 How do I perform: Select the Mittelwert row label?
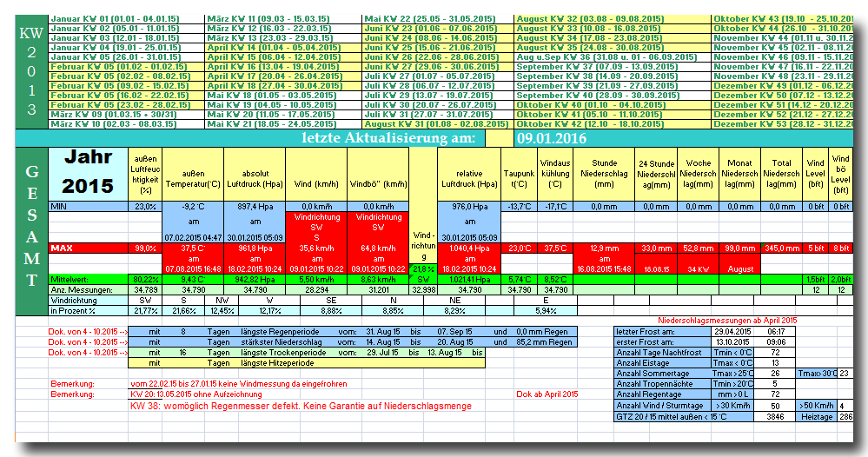tap(88, 280)
